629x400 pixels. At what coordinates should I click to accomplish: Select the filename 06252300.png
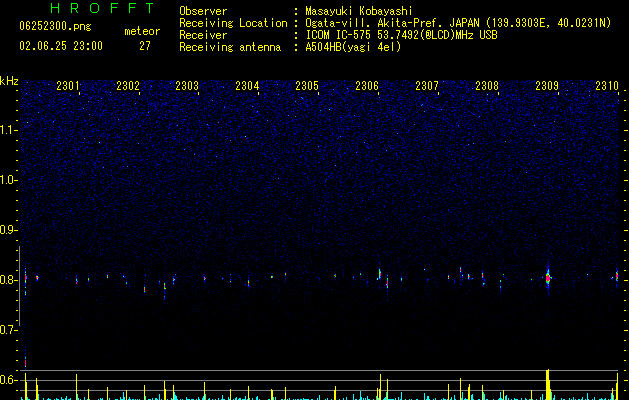pyautogui.click(x=55, y=26)
